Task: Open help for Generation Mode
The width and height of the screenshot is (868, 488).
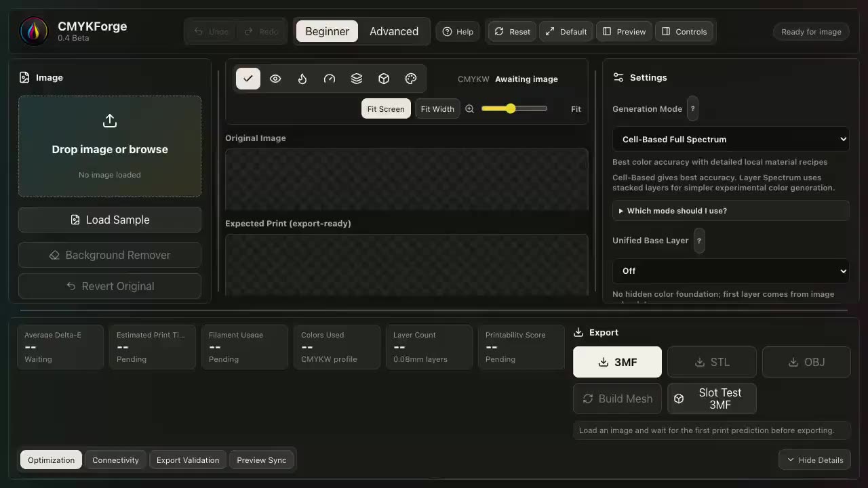Action: tap(692, 108)
